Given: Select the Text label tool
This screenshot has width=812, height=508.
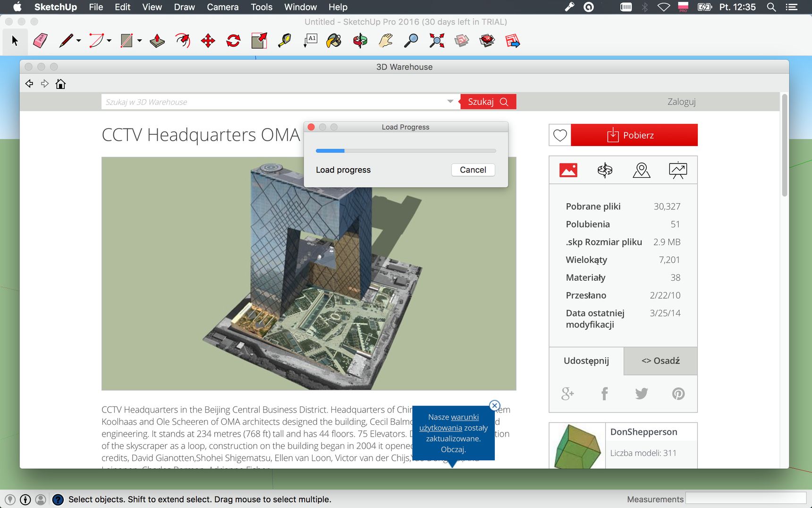Looking at the screenshot, I should (x=310, y=41).
